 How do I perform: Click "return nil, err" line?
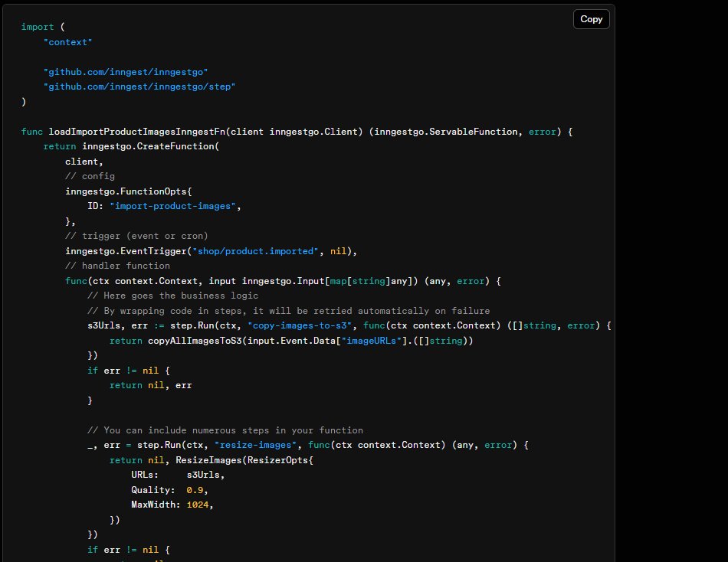150,385
